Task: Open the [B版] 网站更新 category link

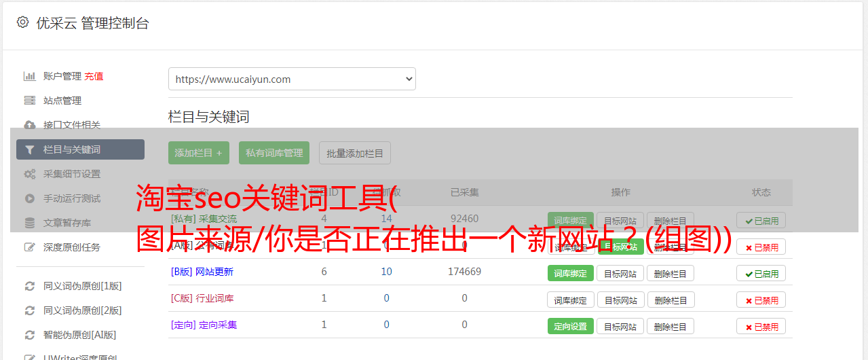Action: point(202,272)
